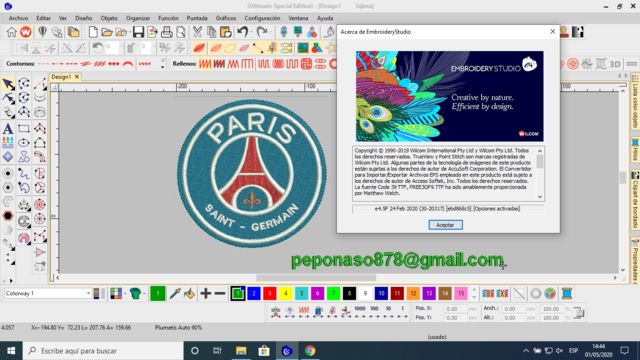Undo the last action
This screenshot has height=360, width=640.
point(243,32)
